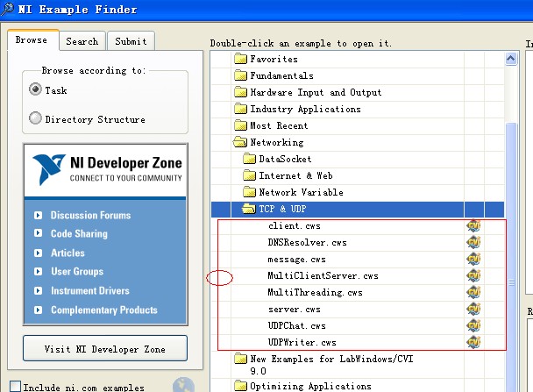Click the CVI icon beside MultiClientServer.cws

[473, 275]
